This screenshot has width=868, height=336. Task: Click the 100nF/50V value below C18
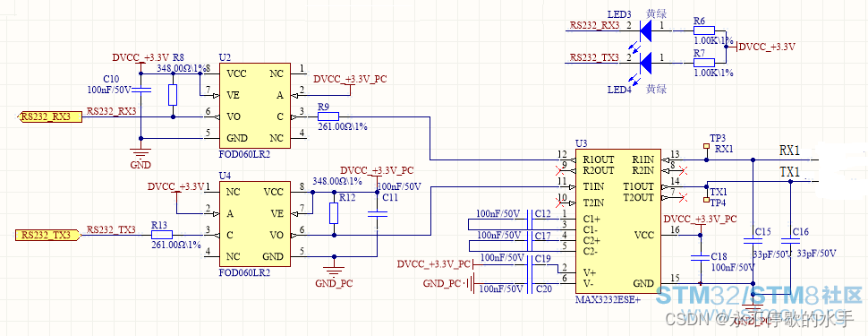pyautogui.click(x=733, y=268)
